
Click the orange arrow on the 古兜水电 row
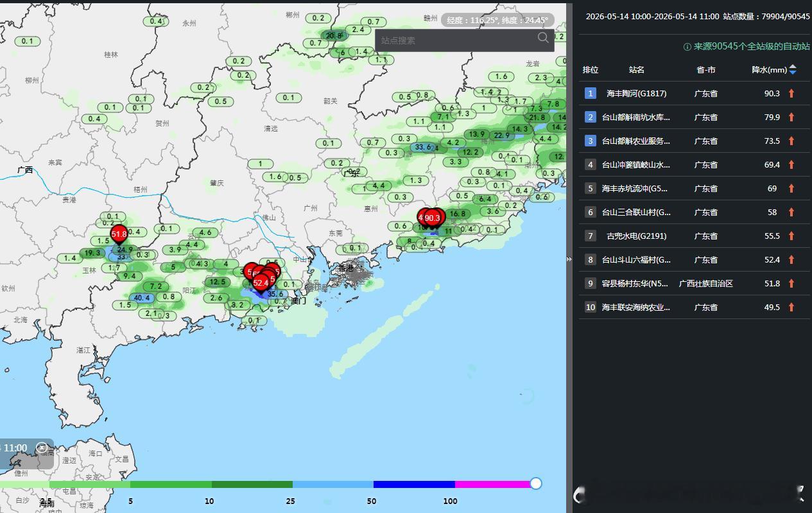[x=791, y=236]
